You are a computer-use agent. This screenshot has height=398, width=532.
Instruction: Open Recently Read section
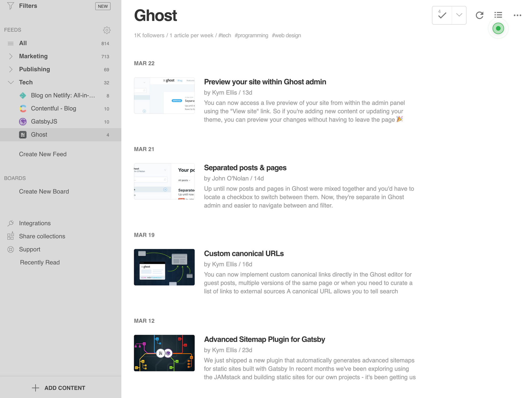click(x=40, y=262)
